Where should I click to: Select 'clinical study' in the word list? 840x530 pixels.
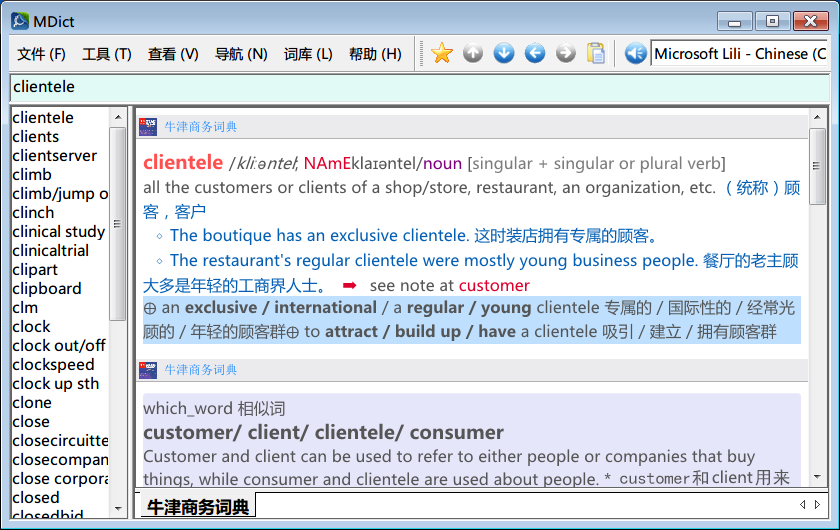58,232
